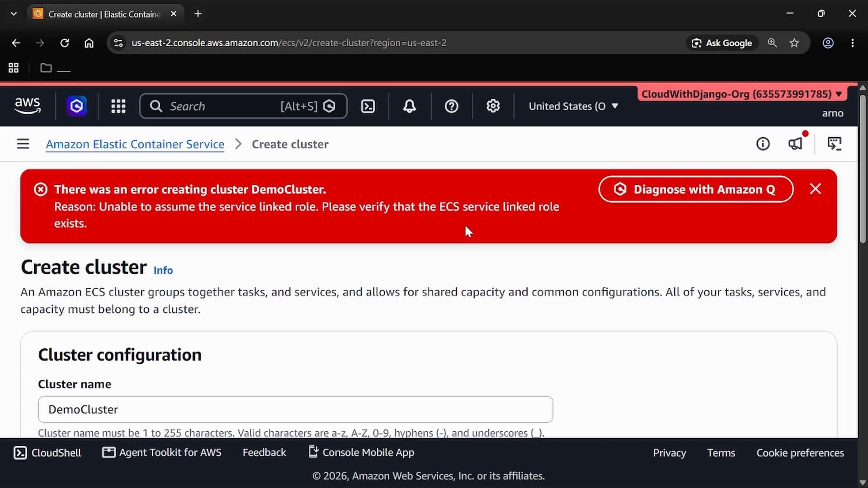Click the Cluster name input field
The height and width of the screenshot is (488, 868).
tap(296, 409)
